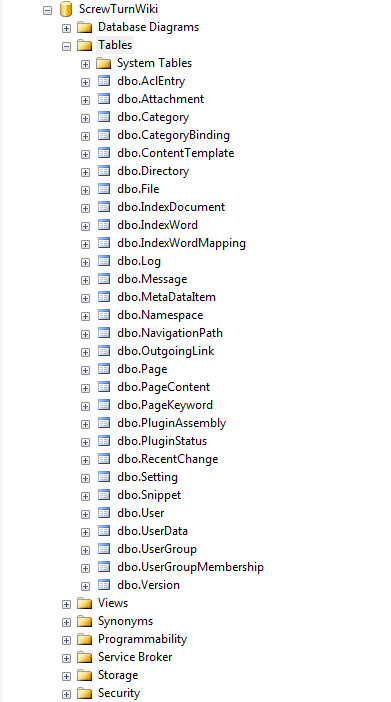The width and height of the screenshot is (391, 702).
Task: Select the Security folder label
Action: pos(119,693)
